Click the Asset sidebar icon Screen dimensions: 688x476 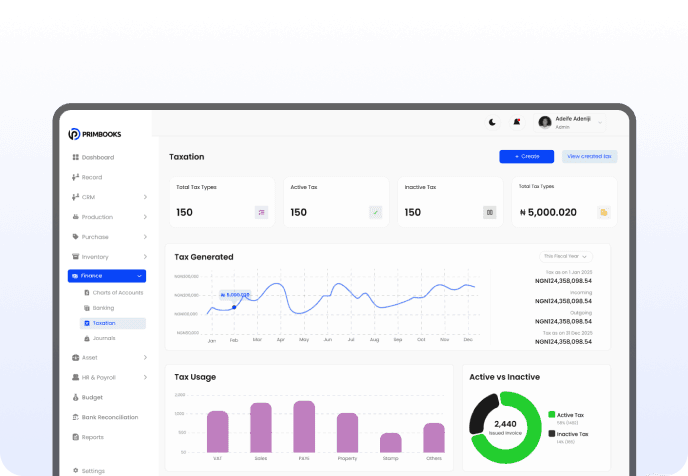click(75, 358)
